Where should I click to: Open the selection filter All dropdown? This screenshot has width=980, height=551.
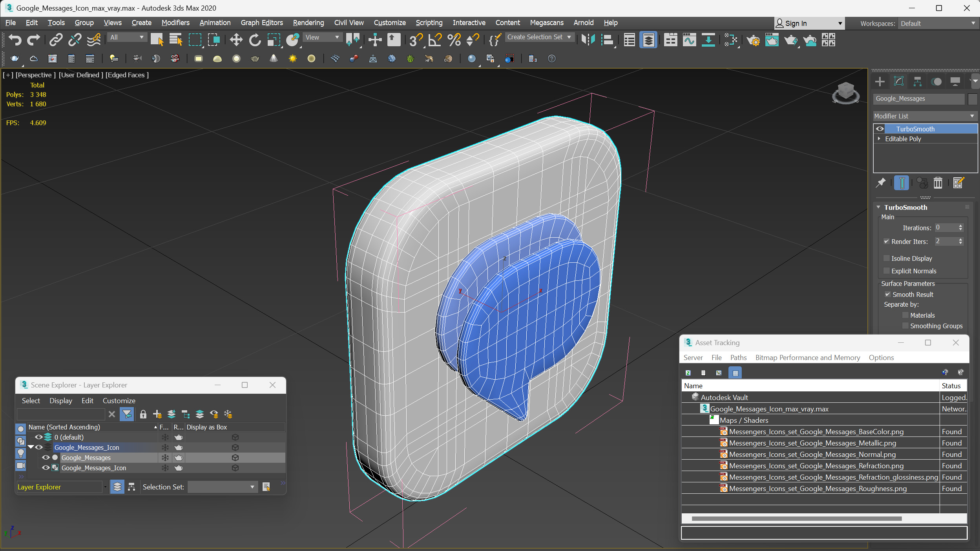click(x=127, y=37)
